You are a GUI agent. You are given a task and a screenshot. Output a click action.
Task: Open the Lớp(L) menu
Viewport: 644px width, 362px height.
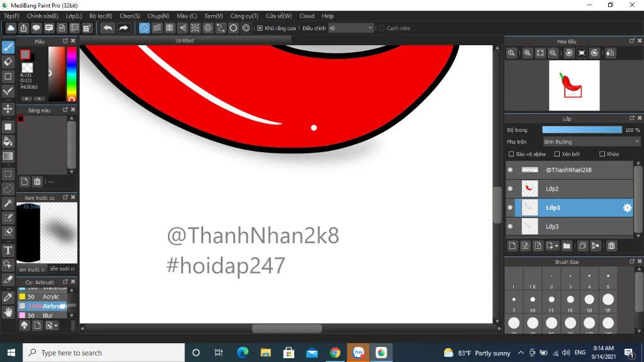click(x=74, y=16)
